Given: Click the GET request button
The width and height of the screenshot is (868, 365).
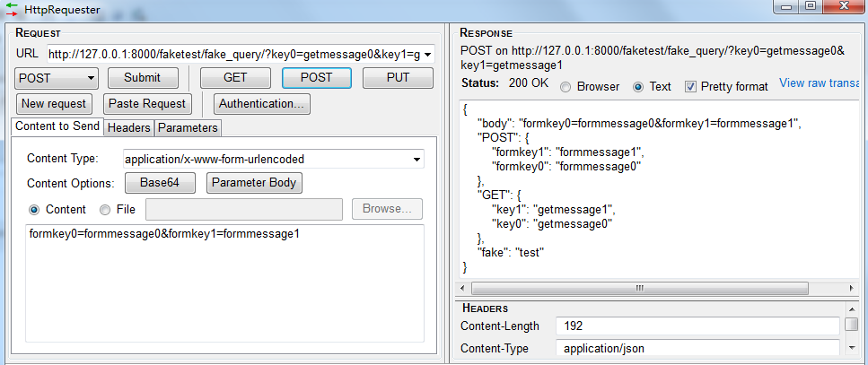Looking at the screenshot, I should pos(235,78).
